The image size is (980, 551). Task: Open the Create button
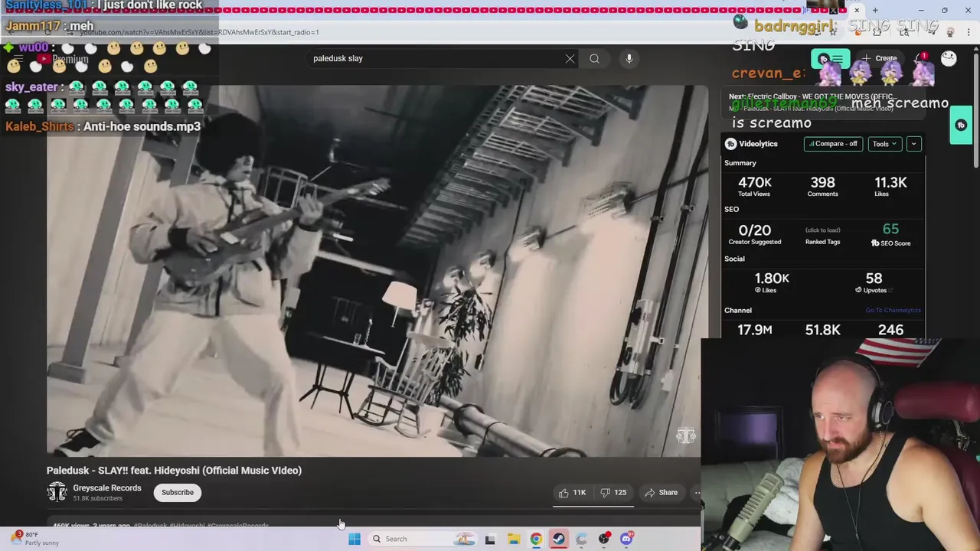(x=879, y=58)
